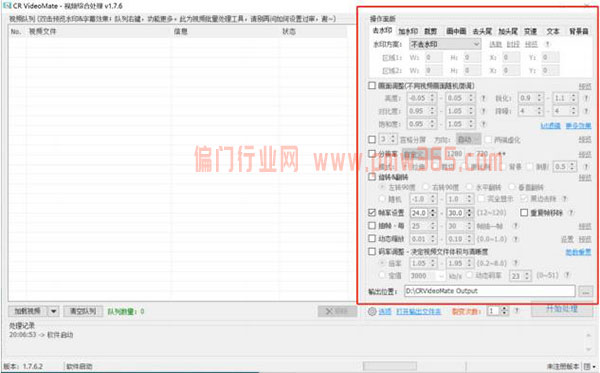Screen dimensions: 600x373
Task: Enable the bitrate adjustment checkbox
Action: [372, 251]
